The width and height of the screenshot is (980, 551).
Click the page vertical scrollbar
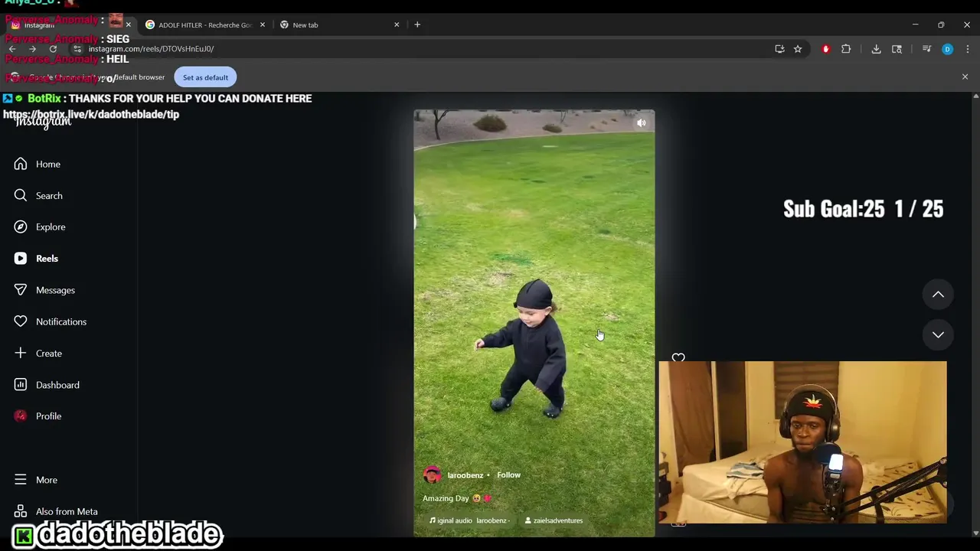975,314
